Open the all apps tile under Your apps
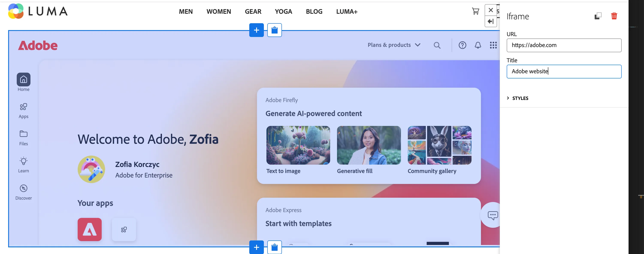644x254 pixels. 124,230
